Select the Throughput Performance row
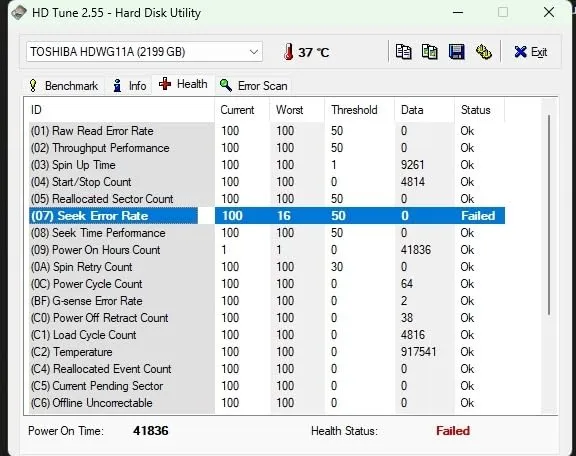576x456 pixels. [x=267, y=148]
